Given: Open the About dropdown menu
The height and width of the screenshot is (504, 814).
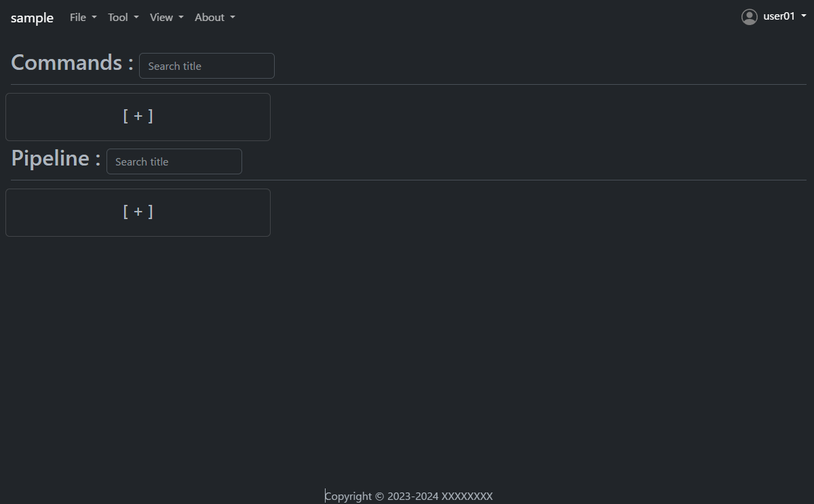Looking at the screenshot, I should [214, 17].
